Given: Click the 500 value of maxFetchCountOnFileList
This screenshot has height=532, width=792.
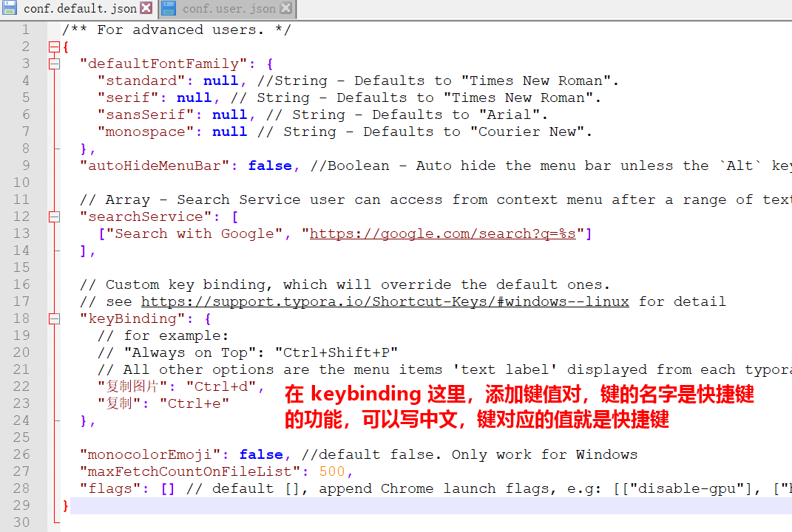Looking at the screenshot, I should pos(332,471).
